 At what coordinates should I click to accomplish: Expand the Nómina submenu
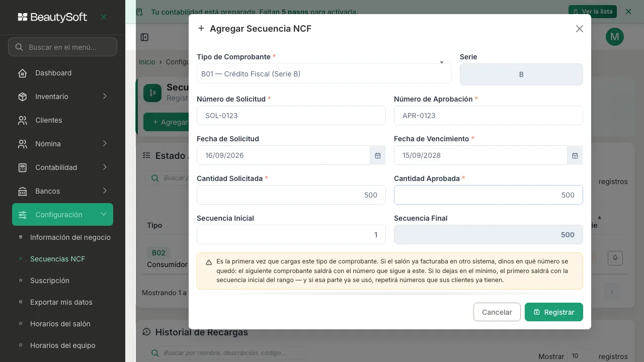pyautogui.click(x=62, y=144)
